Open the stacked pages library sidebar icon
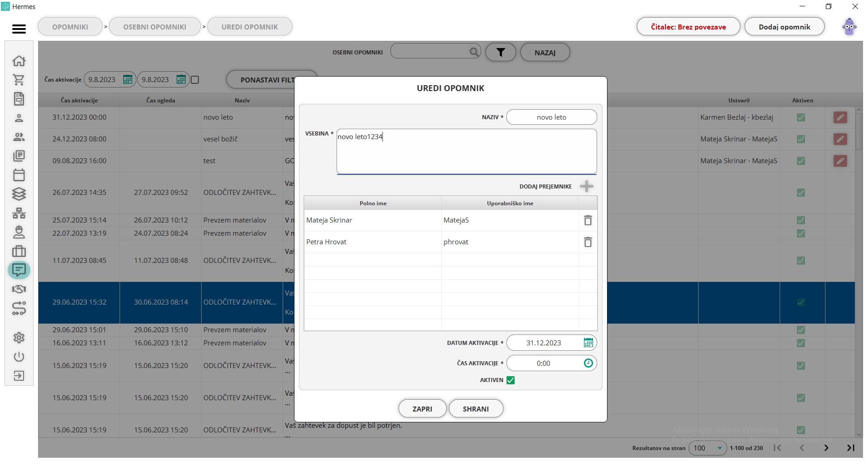 pyautogui.click(x=19, y=156)
